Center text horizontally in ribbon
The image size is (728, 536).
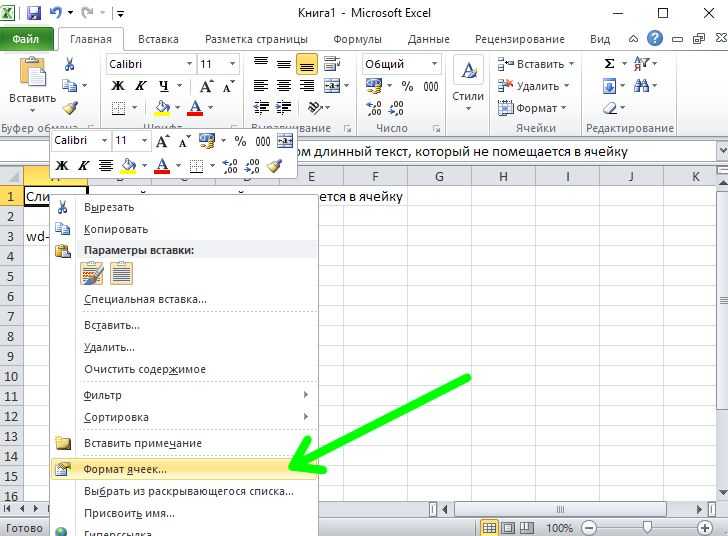pyautogui.click(x=284, y=86)
